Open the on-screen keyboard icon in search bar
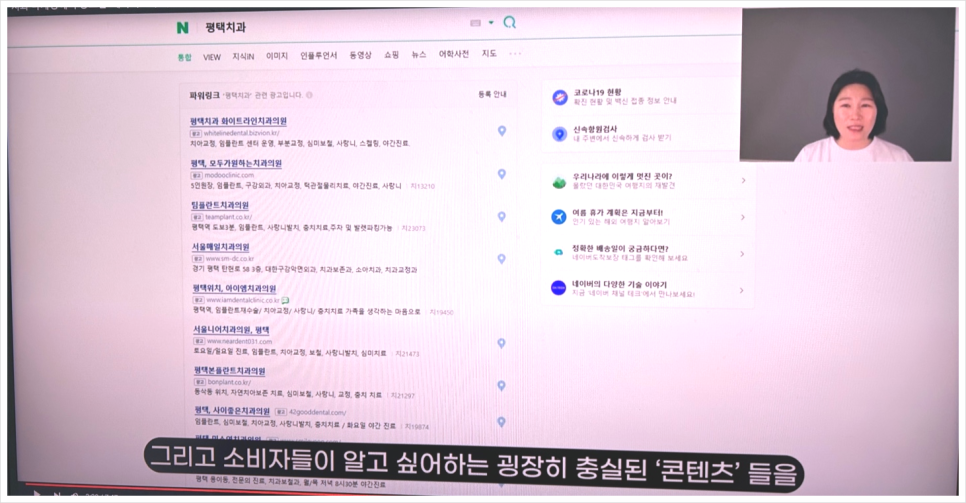The image size is (966, 503). coord(476,22)
